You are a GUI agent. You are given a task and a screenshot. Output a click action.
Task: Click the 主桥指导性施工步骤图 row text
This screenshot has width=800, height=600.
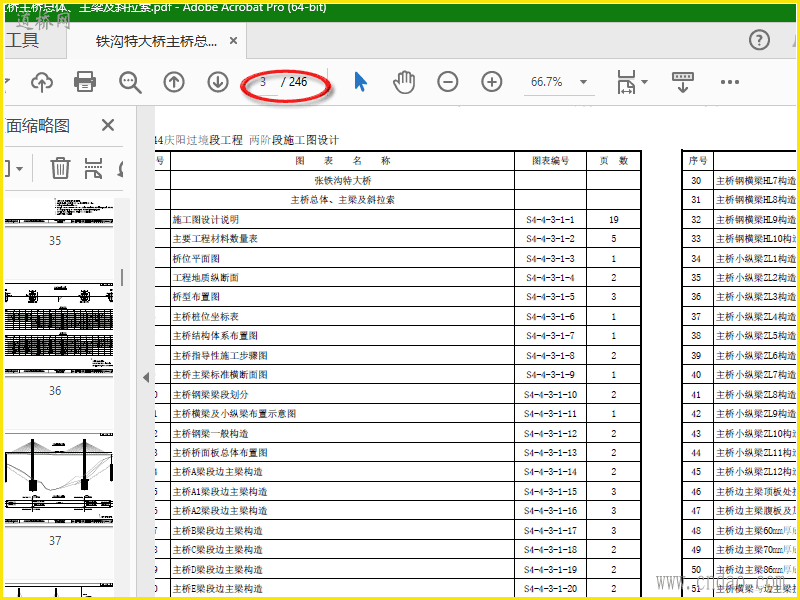pos(220,355)
